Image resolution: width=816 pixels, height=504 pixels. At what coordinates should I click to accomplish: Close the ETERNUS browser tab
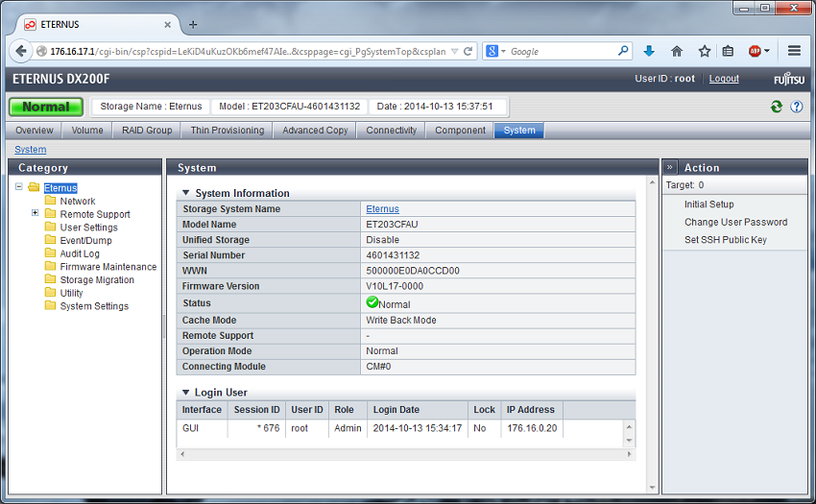(x=168, y=24)
